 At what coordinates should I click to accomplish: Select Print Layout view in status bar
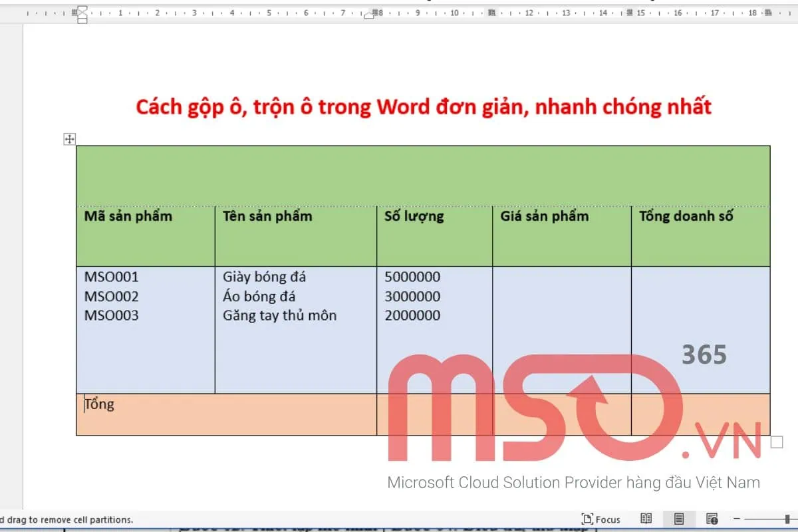(679, 519)
